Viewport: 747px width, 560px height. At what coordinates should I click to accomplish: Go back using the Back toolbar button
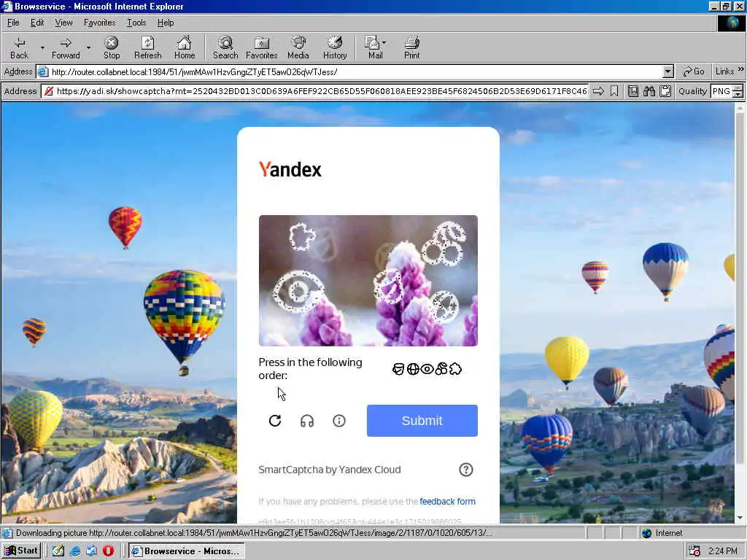click(x=19, y=47)
